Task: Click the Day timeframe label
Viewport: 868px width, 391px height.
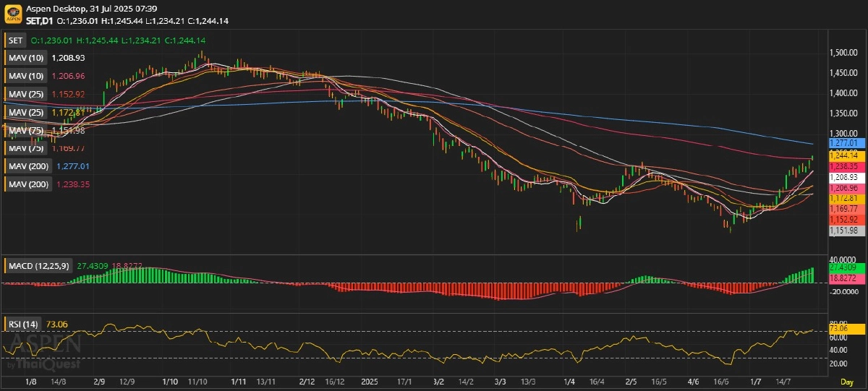Action: [846, 381]
